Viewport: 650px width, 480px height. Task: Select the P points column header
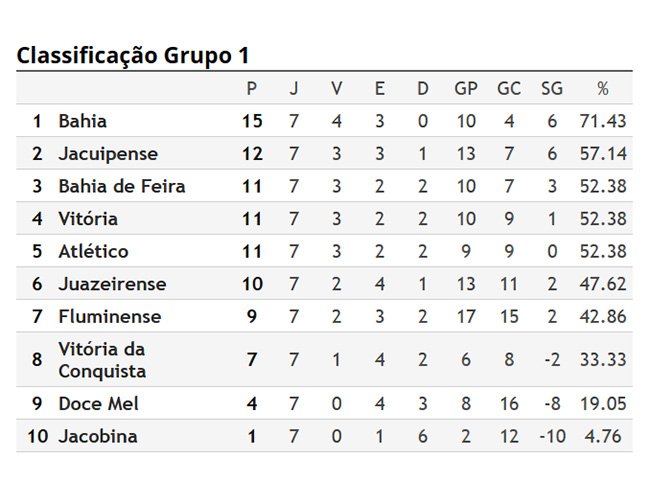[252, 88]
